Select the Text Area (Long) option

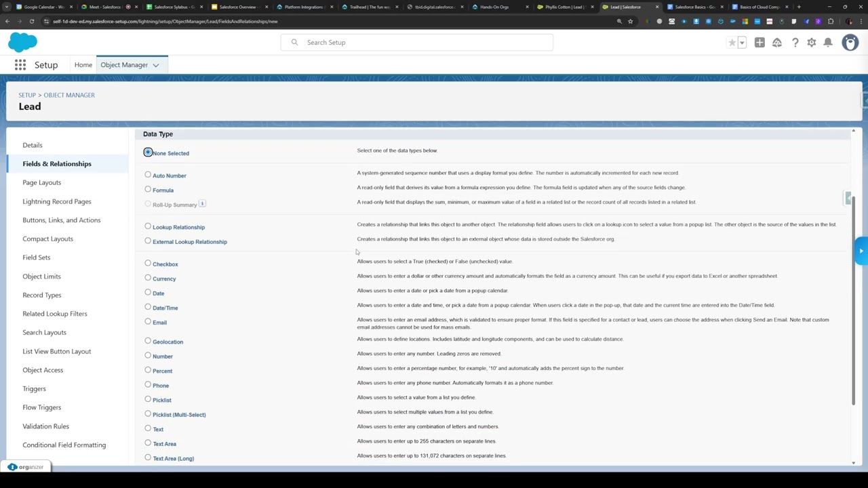tap(148, 457)
